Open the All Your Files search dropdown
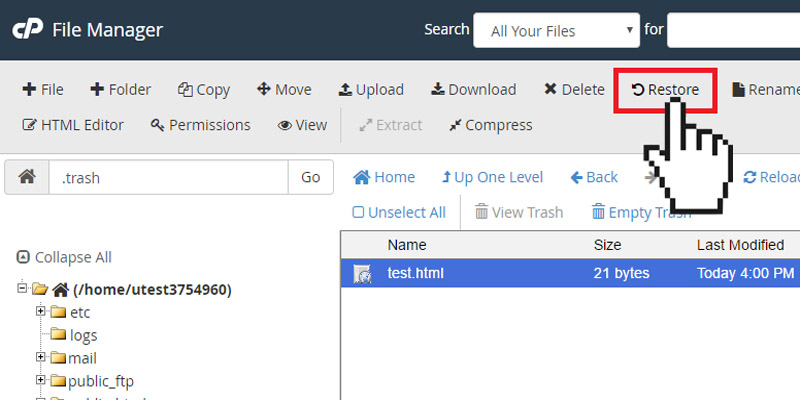800x400 pixels. (x=556, y=30)
